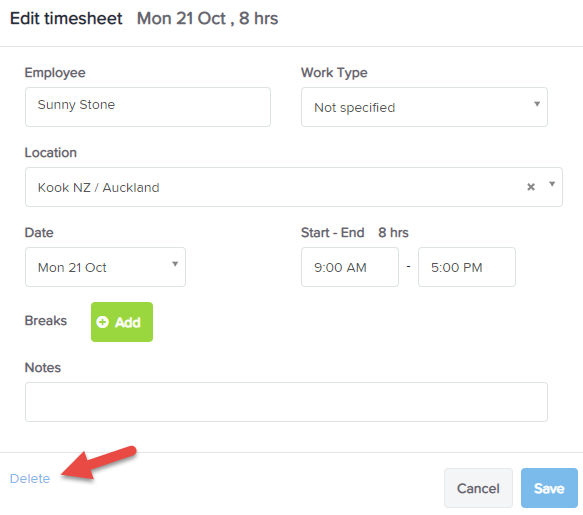
Task: Cancel editing the timesheet
Action: pos(478,488)
